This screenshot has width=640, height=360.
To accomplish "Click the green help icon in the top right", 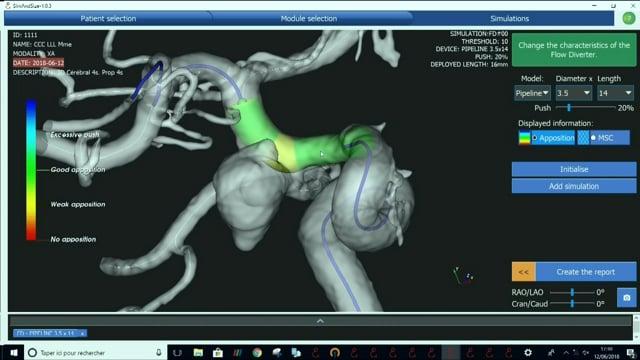I will click(x=629, y=18).
